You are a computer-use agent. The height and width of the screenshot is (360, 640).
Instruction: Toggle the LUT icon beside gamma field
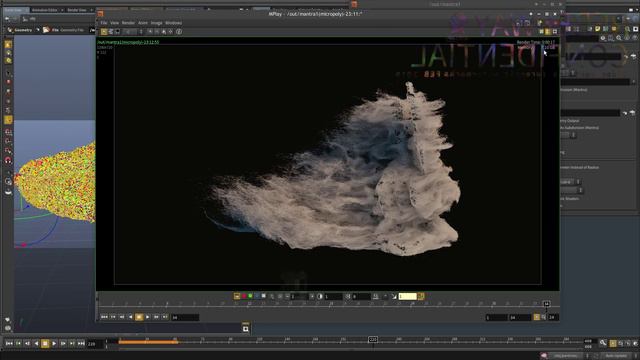coord(421,296)
